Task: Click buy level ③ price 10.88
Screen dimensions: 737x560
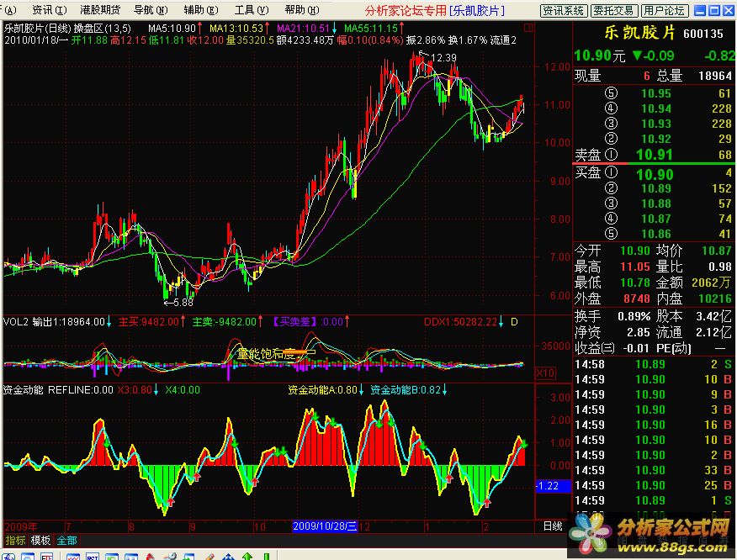Action: [656, 203]
